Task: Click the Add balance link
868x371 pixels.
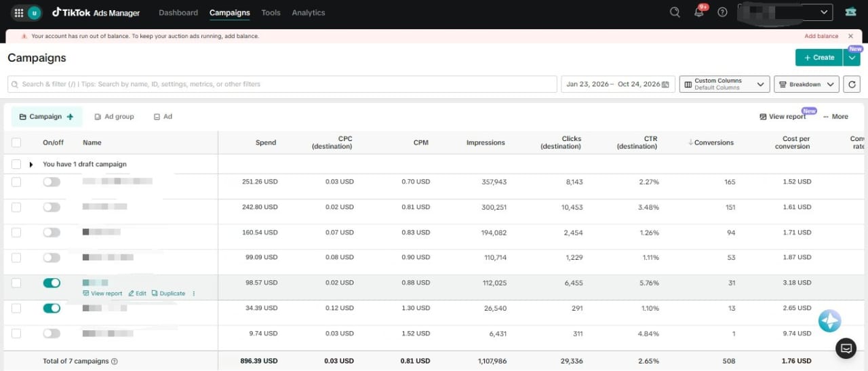Action: tap(821, 37)
